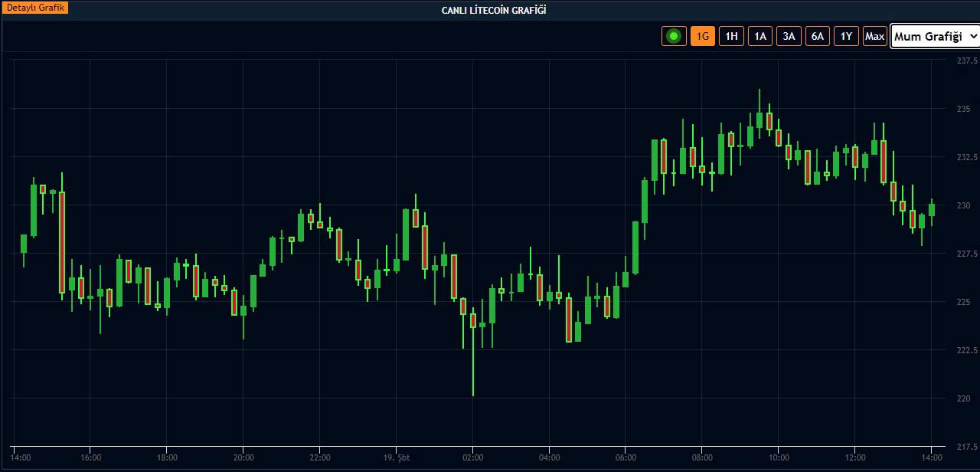
Task: Select the 6A time range
Action: (817, 36)
